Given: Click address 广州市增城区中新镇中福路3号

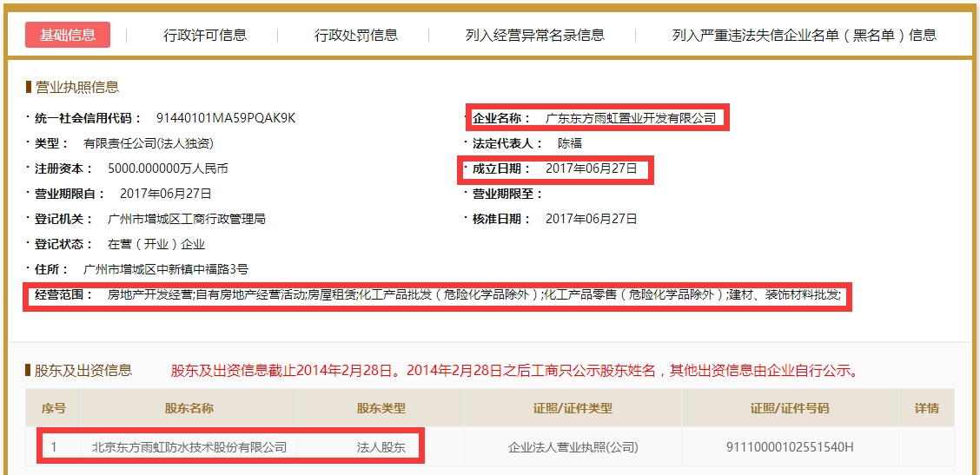Looking at the screenshot, I should click(165, 269).
